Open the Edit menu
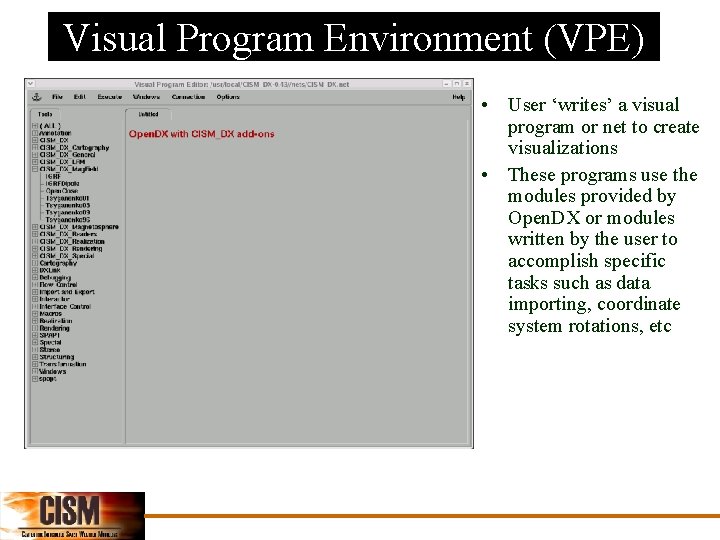 [x=80, y=97]
